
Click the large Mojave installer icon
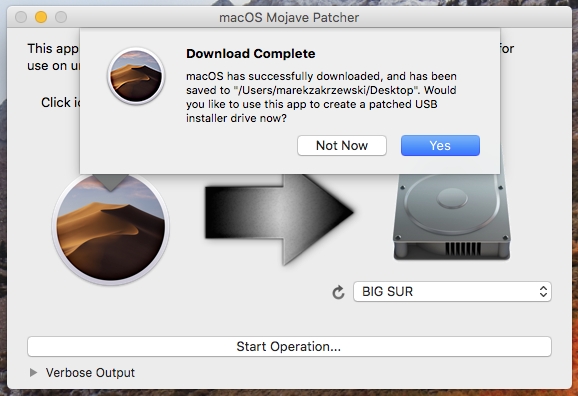(x=111, y=229)
